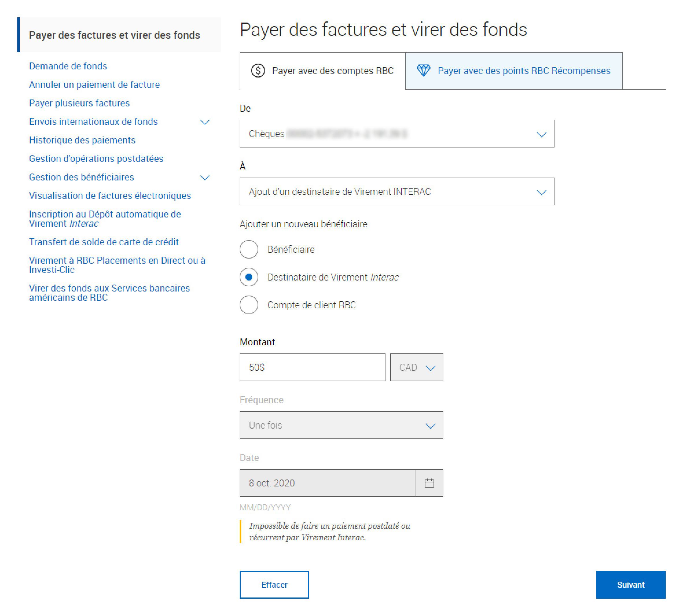Open the calendar date picker icon
Screen dimensions: 683x616
(x=429, y=483)
